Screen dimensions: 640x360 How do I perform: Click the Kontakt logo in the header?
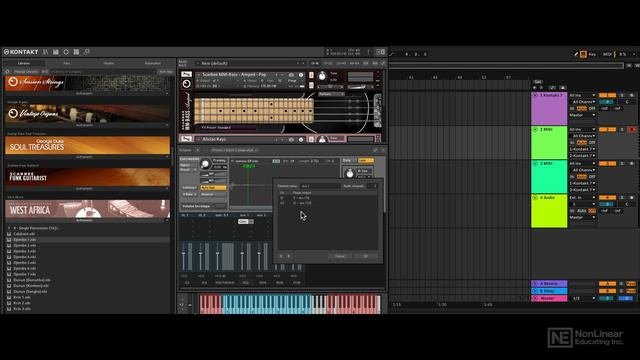pos(21,52)
